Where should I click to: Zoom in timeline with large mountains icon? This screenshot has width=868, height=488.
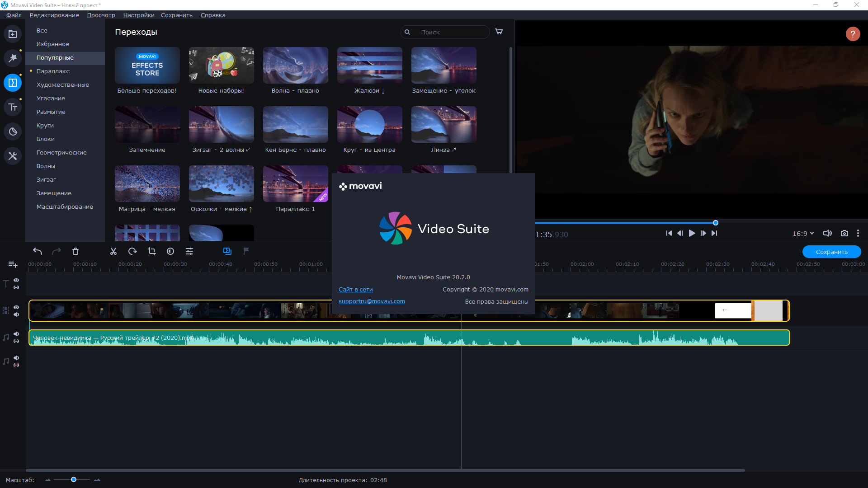97,480
